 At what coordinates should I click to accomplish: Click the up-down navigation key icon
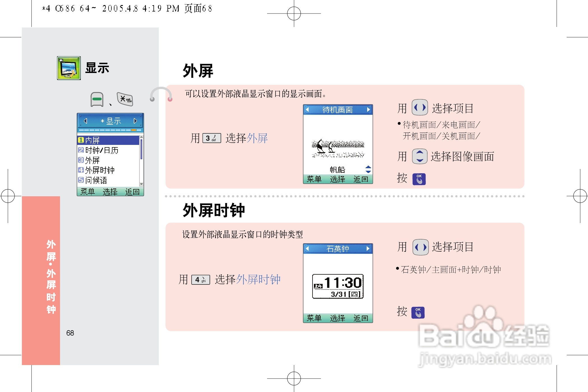pyautogui.click(x=419, y=156)
